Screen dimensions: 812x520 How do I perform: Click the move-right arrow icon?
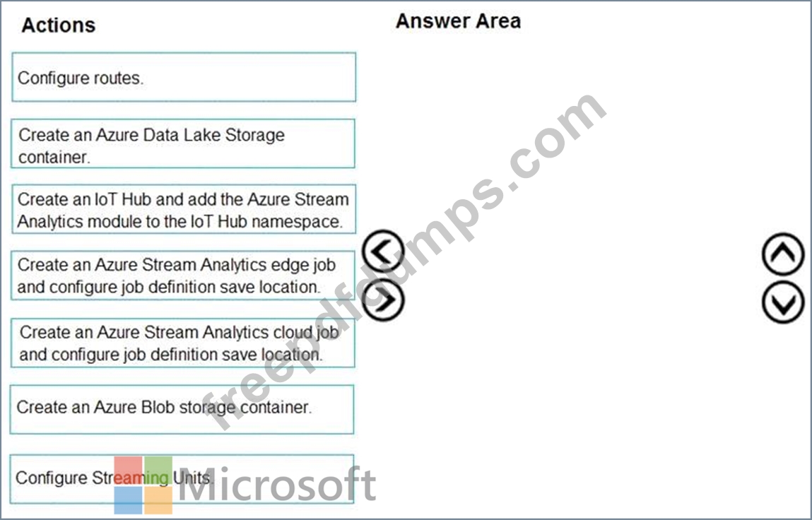(x=383, y=300)
